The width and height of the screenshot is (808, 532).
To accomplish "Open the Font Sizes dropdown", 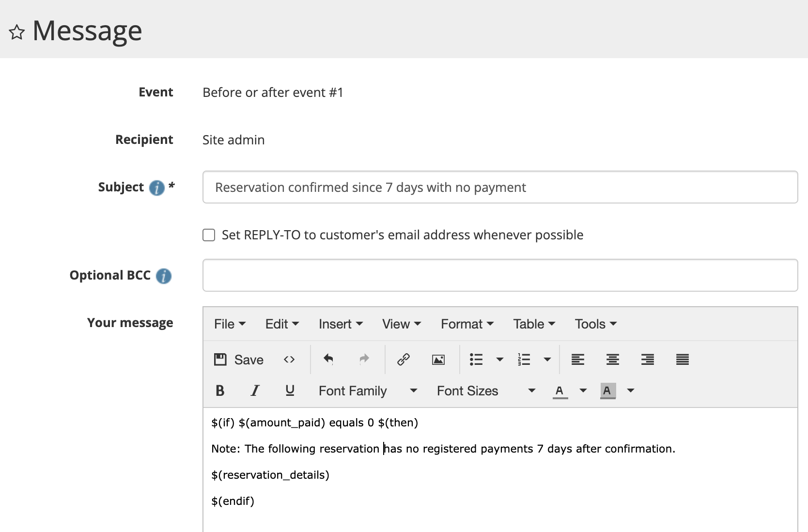I will click(x=485, y=391).
